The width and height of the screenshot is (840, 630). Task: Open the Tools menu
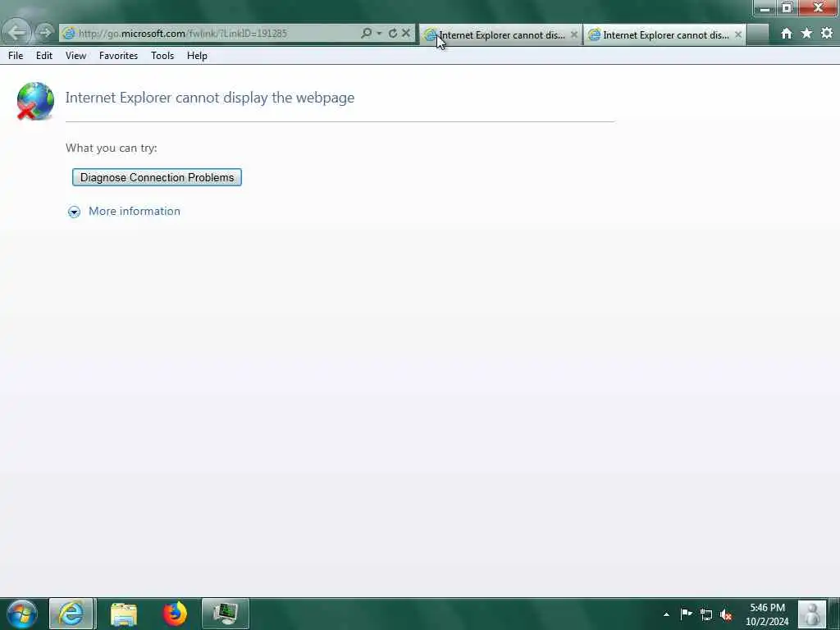click(162, 56)
